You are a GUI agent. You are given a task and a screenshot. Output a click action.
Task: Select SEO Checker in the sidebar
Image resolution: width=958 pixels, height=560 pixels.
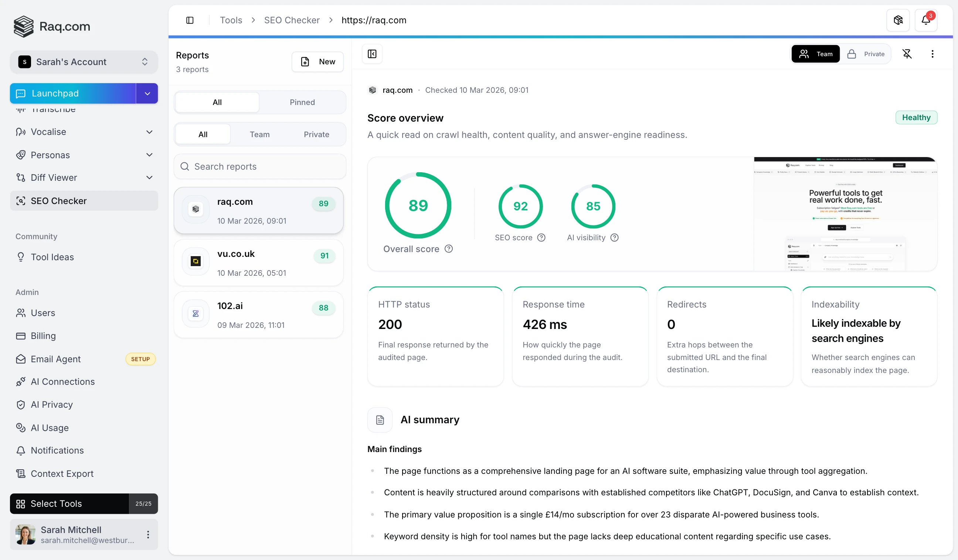(x=58, y=201)
